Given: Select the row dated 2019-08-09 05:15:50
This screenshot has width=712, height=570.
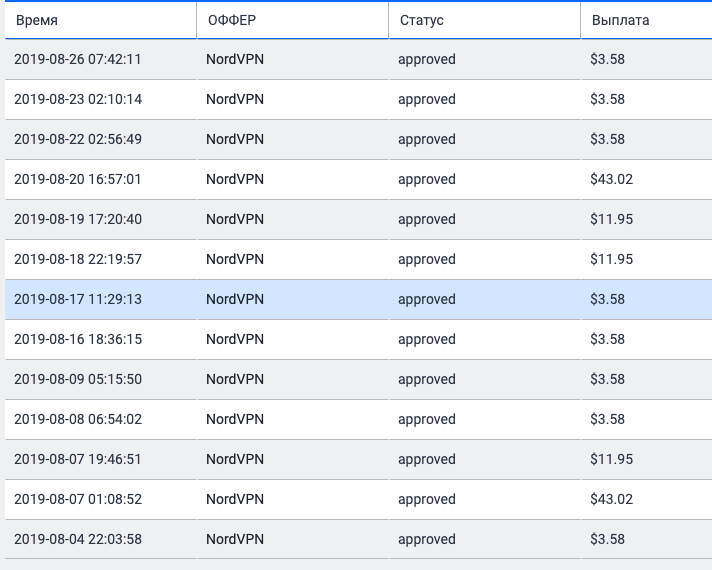Looking at the screenshot, I should click(x=78, y=379).
